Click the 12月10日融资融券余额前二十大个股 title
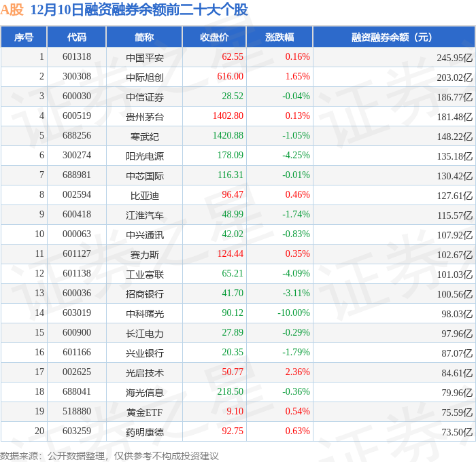Viewport: 476px width, 462px height. pyautogui.click(x=139, y=10)
